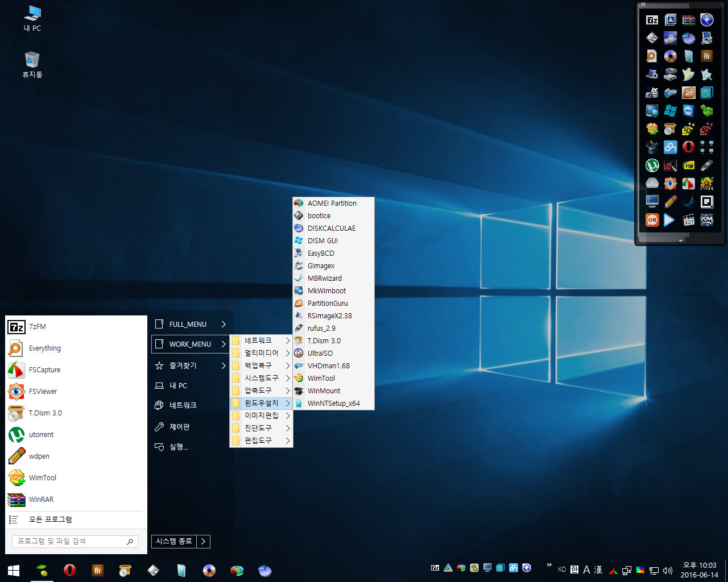Open 실행... run dialog
The image size is (728, 582).
click(x=191, y=447)
